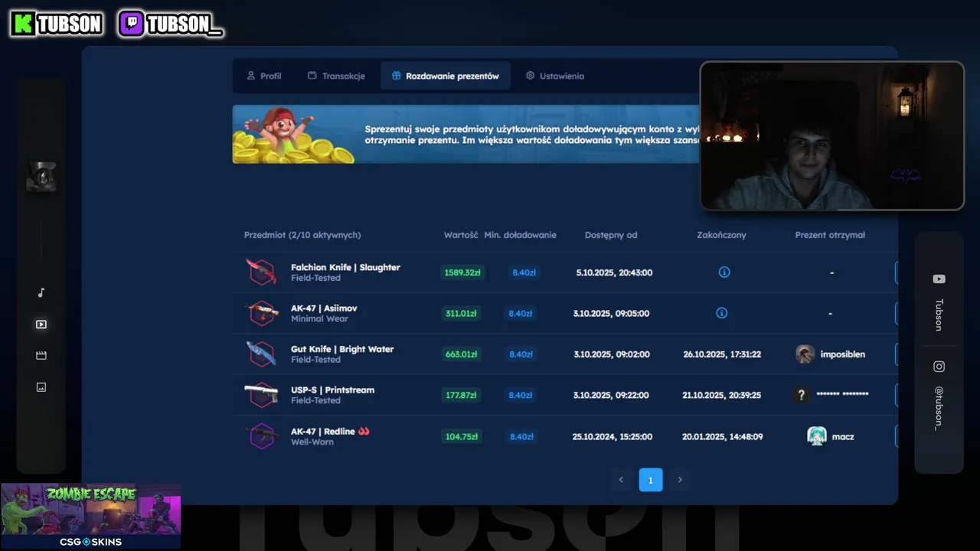Click Falchion Knife | Slaughter name
This screenshot has width=980, height=551.
point(345,267)
